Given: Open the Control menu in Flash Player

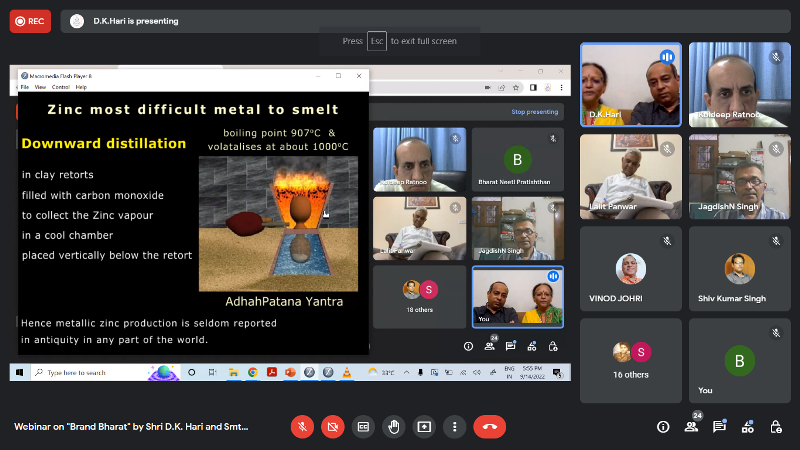Looking at the screenshot, I should tap(60, 87).
